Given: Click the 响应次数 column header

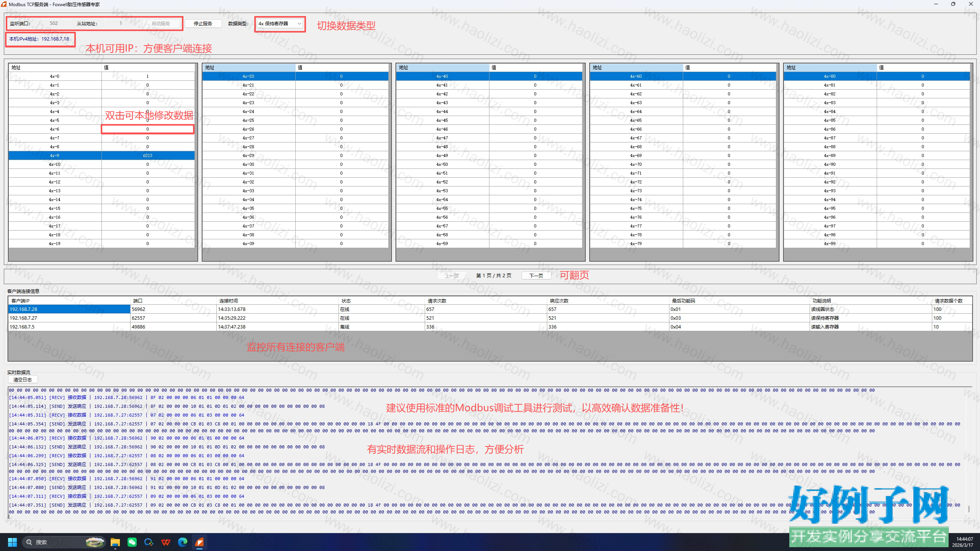Looking at the screenshot, I should [x=608, y=301].
